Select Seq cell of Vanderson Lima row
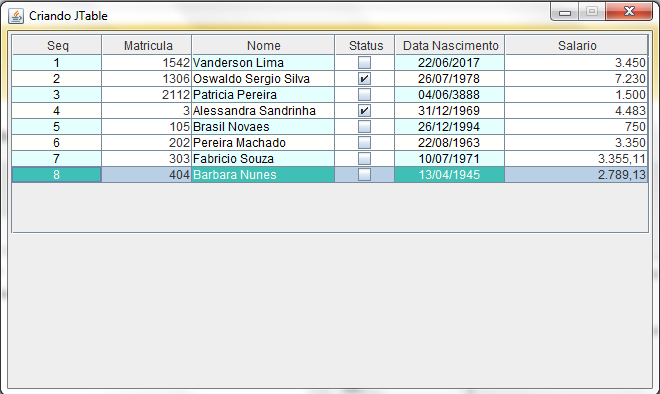660x394 pixels. [57, 63]
